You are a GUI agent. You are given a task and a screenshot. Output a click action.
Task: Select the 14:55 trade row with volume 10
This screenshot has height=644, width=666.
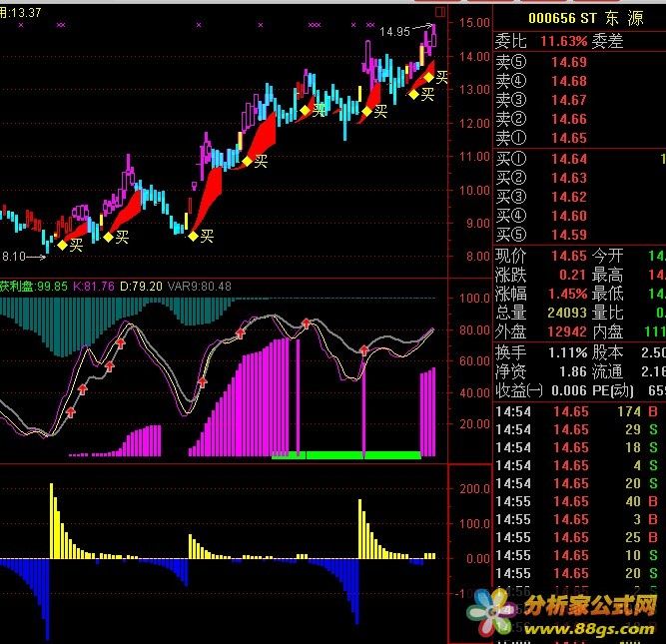(x=578, y=556)
